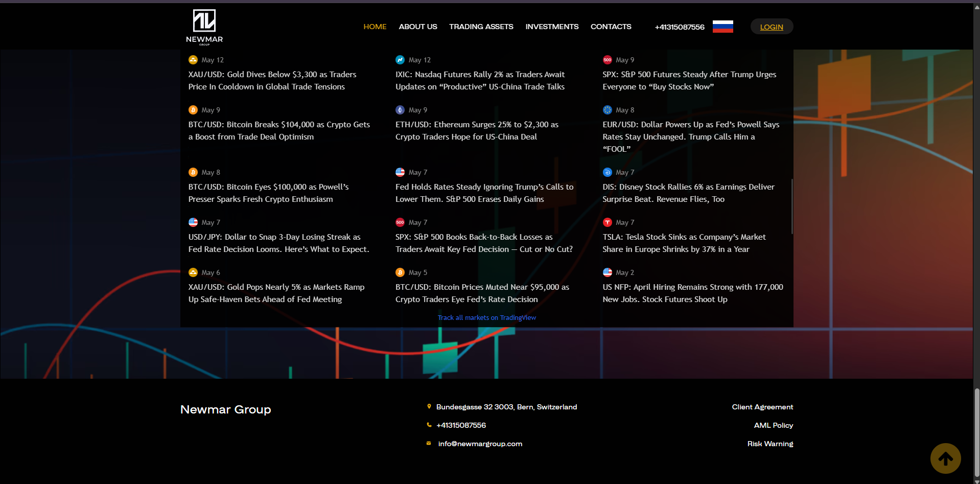Open the Risk Warning link
The height and width of the screenshot is (484, 980).
pos(771,444)
